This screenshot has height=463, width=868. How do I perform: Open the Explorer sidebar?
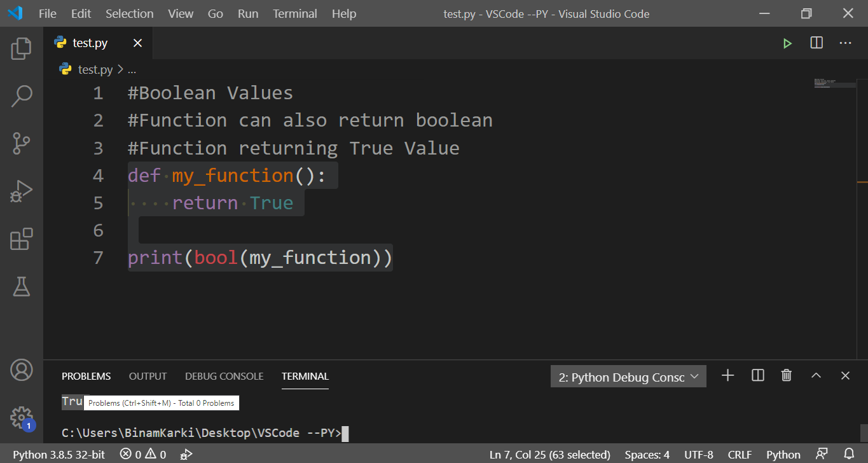pyautogui.click(x=21, y=48)
